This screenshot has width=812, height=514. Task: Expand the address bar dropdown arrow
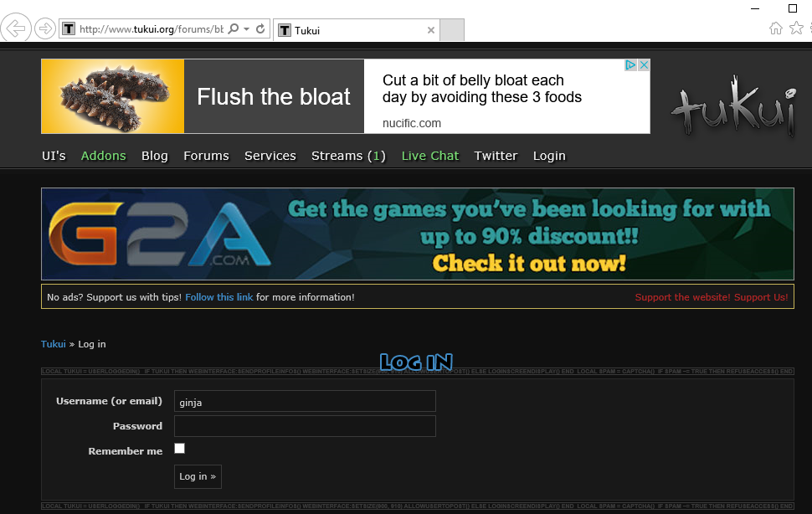tap(247, 29)
